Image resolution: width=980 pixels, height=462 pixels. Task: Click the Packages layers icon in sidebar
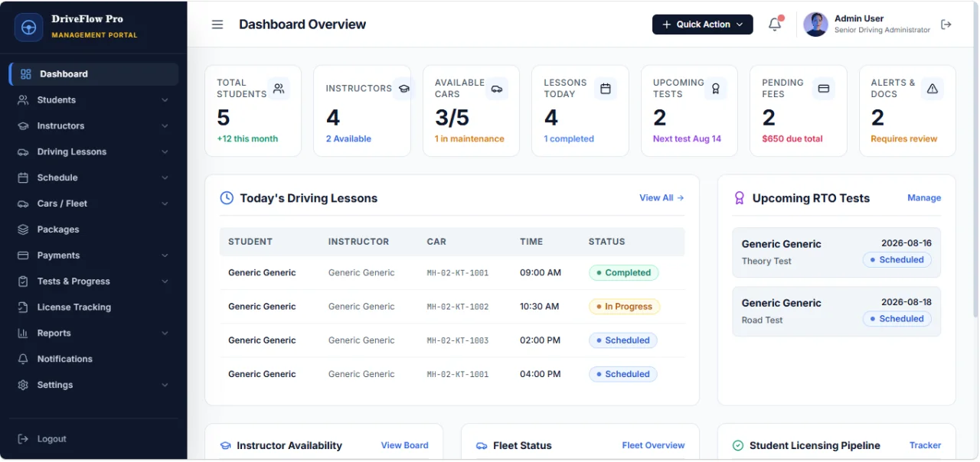coord(23,229)
